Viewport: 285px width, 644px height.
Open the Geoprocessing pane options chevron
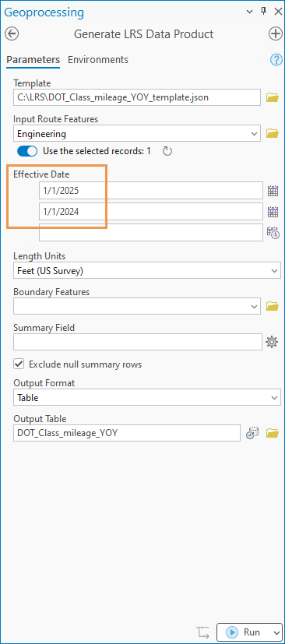(x=250, y=12)
